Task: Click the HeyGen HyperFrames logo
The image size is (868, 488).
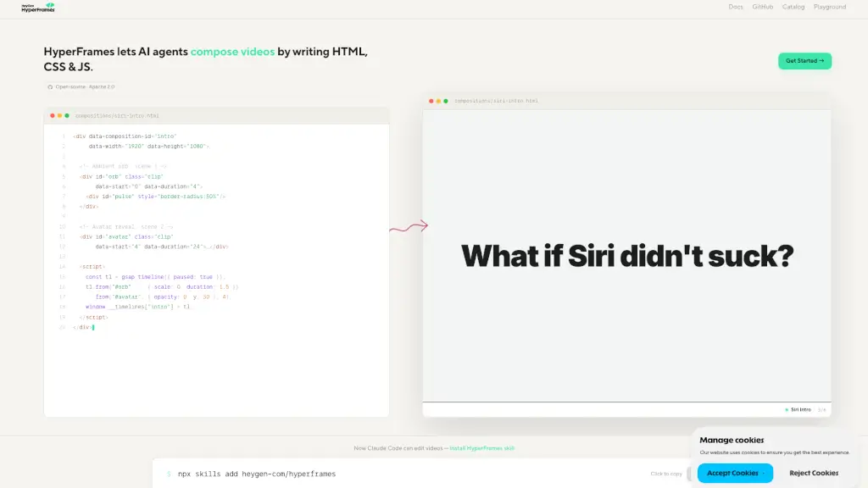Action: (38, 7)
